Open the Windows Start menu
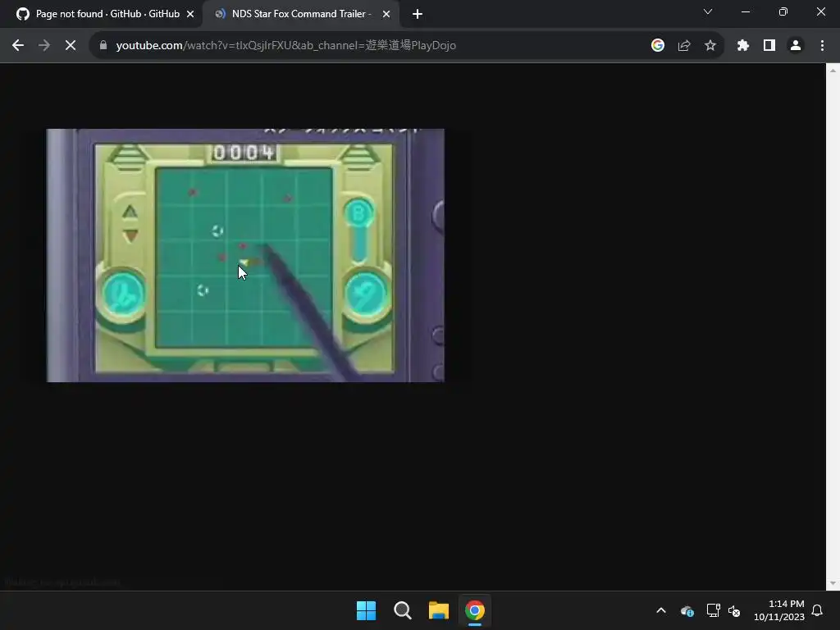This screenshot has height=630, width=840. tap(367, 610)
